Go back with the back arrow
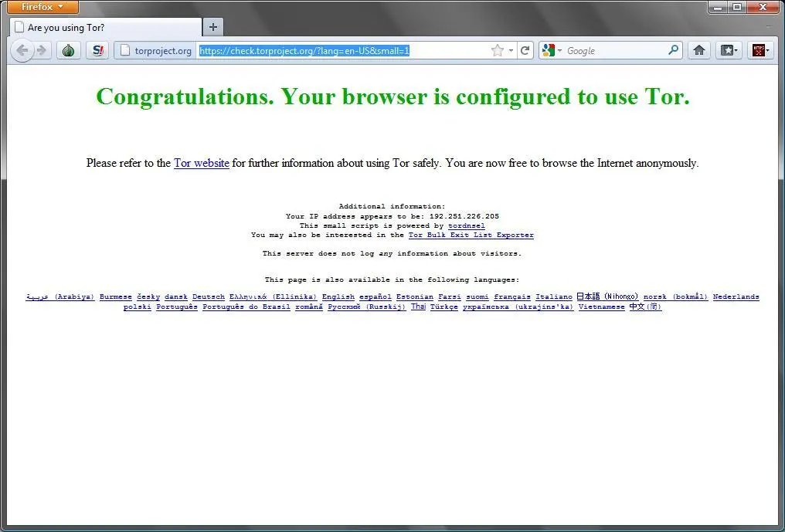The width and height of the screenshot is (785, 532). click(x=22, y=51)
